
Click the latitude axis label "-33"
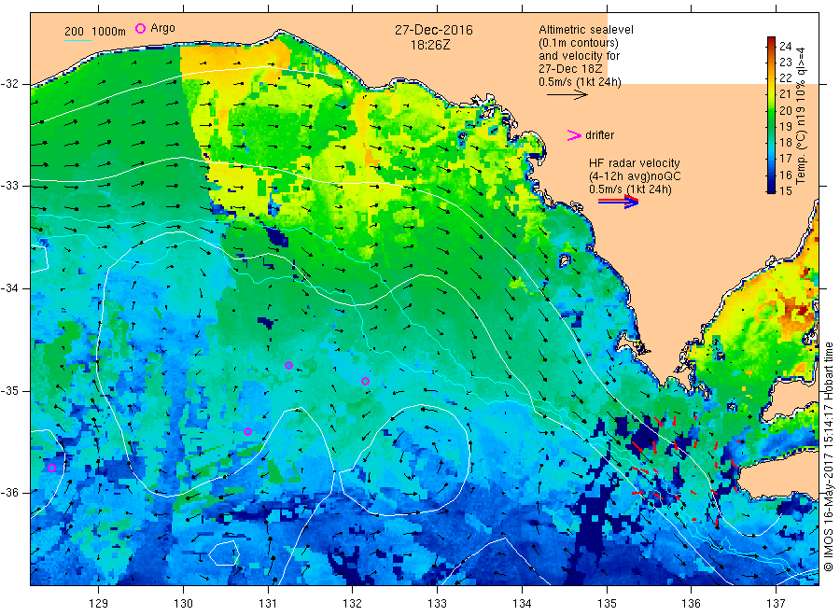pos(9,186)
